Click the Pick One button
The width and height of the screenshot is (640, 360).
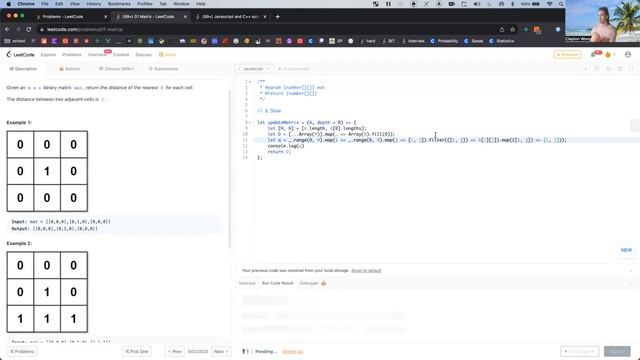click(137, 351)
